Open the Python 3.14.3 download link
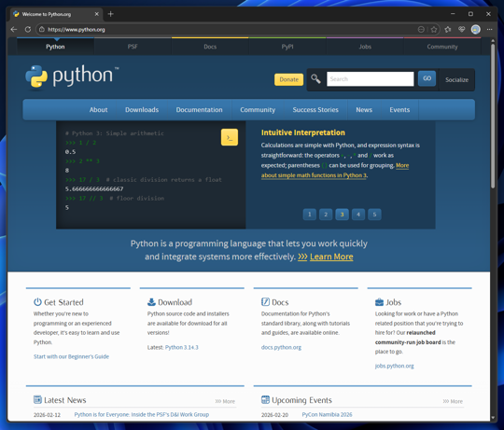The image size is (504, 430). pyautogui.click(x=182, y=347)
